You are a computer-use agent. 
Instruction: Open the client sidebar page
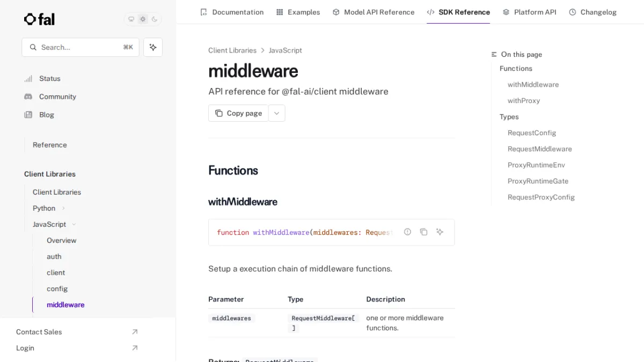tap(56, 272)
